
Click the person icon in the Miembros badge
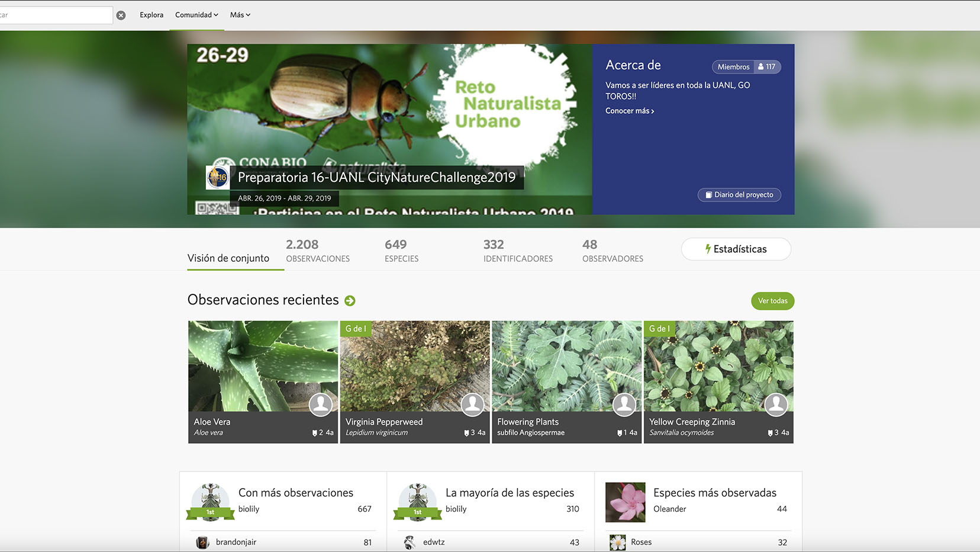pos(760,66)
